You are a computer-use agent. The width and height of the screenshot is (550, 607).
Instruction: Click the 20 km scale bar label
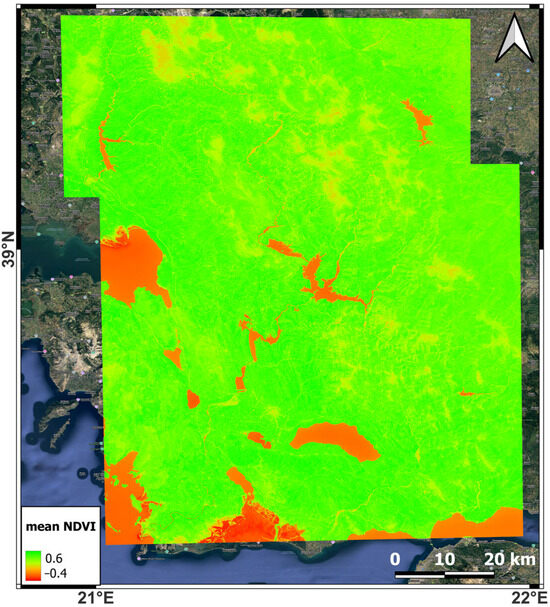pyautogui.click(x=510, y=559)
